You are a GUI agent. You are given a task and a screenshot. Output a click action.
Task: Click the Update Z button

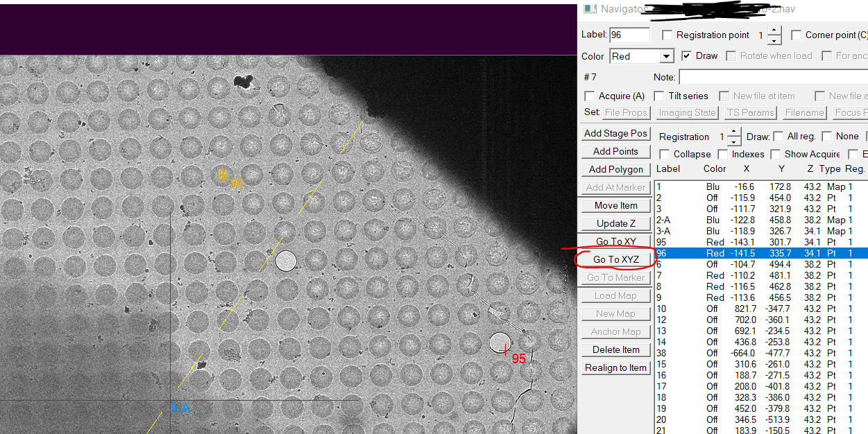616,224
